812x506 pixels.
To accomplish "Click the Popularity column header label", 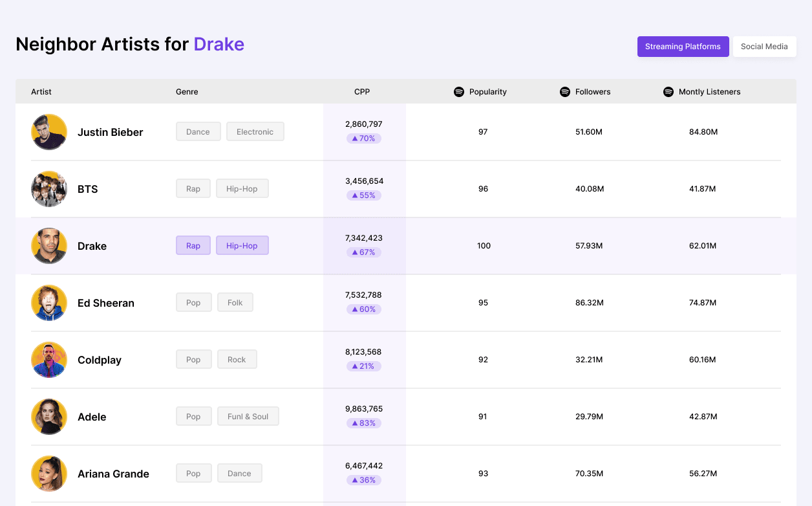I will [x=488, y=92].
